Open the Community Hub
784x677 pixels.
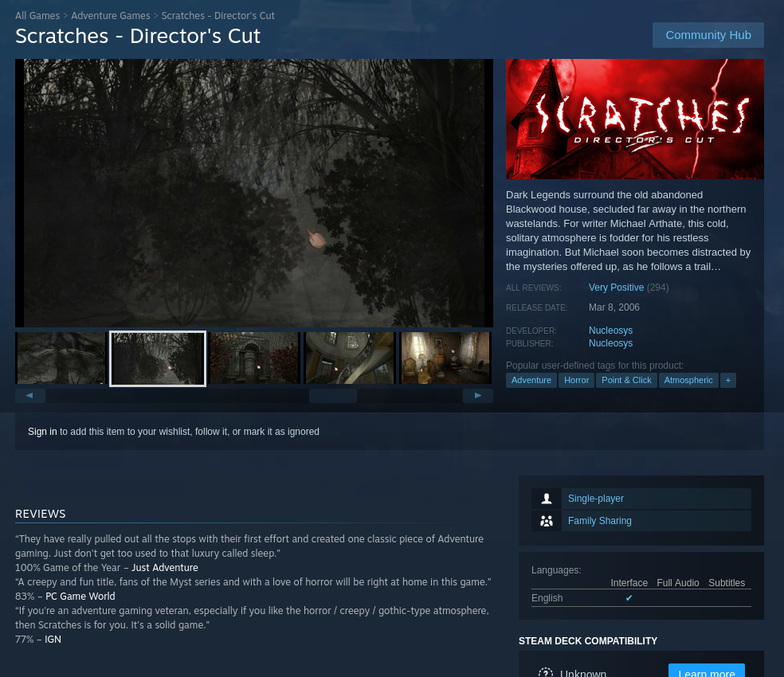pos(708,35)
